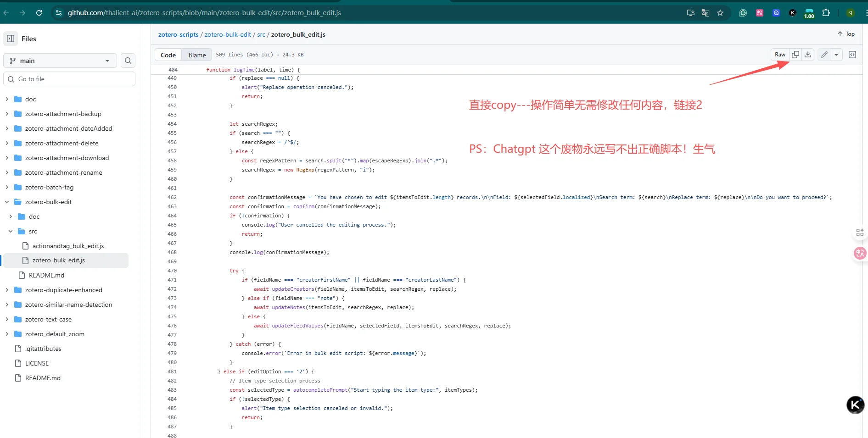Screen dimensions: 868x438
Task: Click the code symbol icon near Raw toolbar
Action: click(x=852, y=54)
